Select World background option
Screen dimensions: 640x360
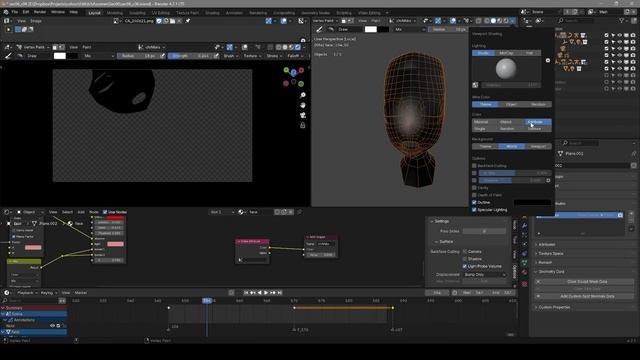tap(511, 147)
